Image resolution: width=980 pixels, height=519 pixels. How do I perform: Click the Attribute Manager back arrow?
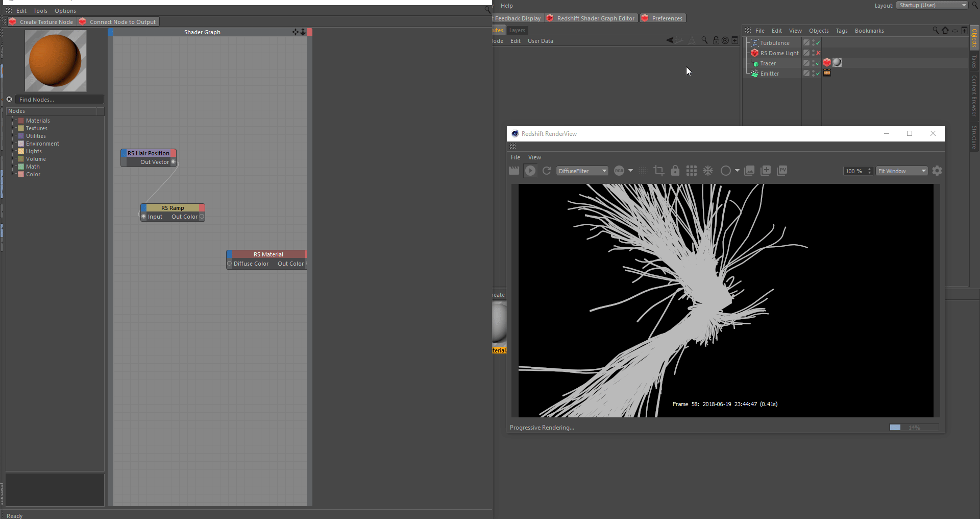pyautogui.click(x=670, y=40)
